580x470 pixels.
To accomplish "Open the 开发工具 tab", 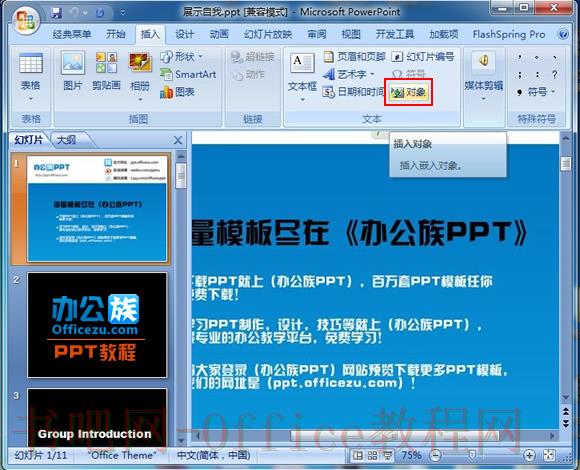I will [x=395, y=34].
